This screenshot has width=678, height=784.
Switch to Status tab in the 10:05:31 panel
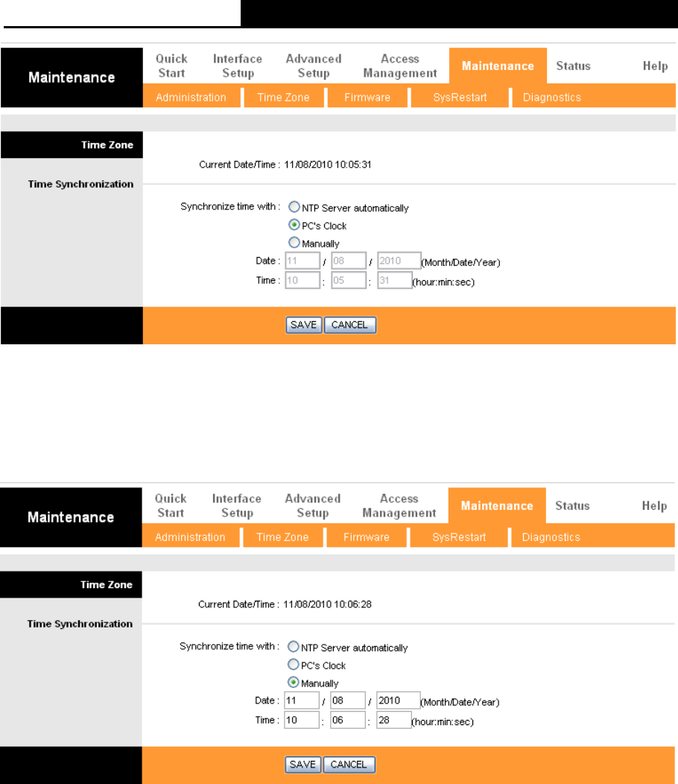click(573, 66)
